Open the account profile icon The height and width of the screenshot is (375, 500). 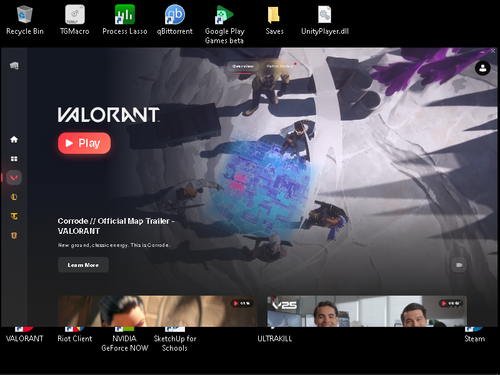pyautogui.click(x=482, y=68)
